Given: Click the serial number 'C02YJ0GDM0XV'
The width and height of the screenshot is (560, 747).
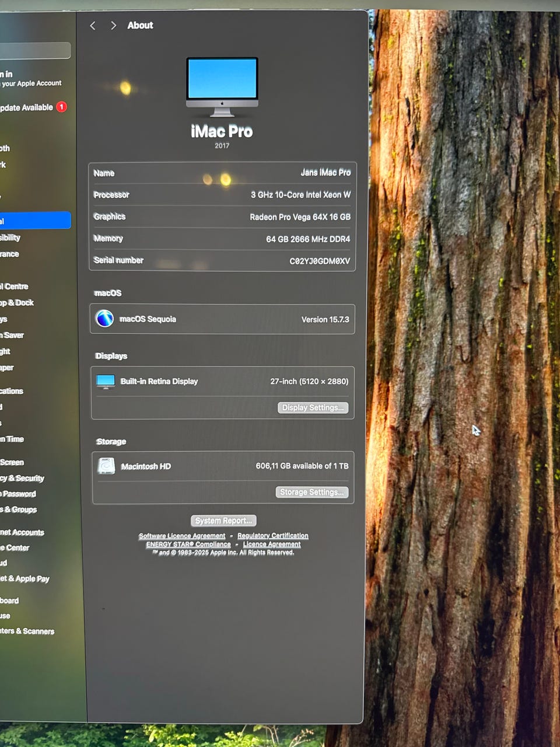Looking at the screenshot, I should click(x=320, y=261).
